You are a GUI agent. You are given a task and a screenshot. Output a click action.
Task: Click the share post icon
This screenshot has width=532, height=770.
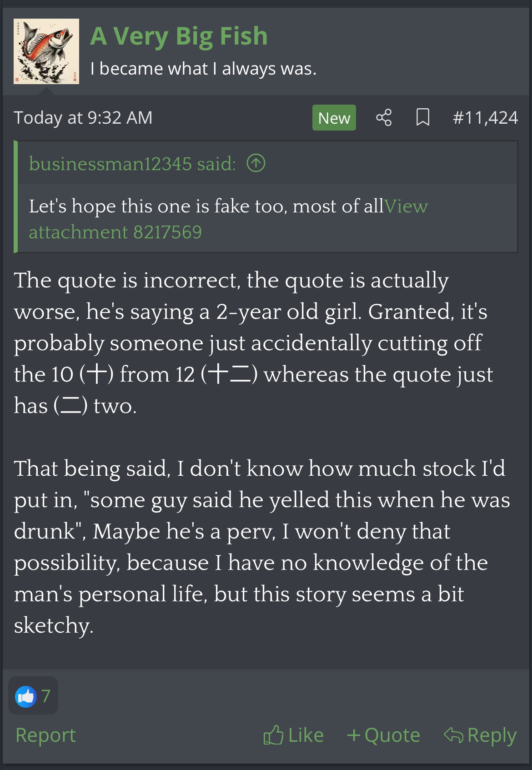point(384,118)
